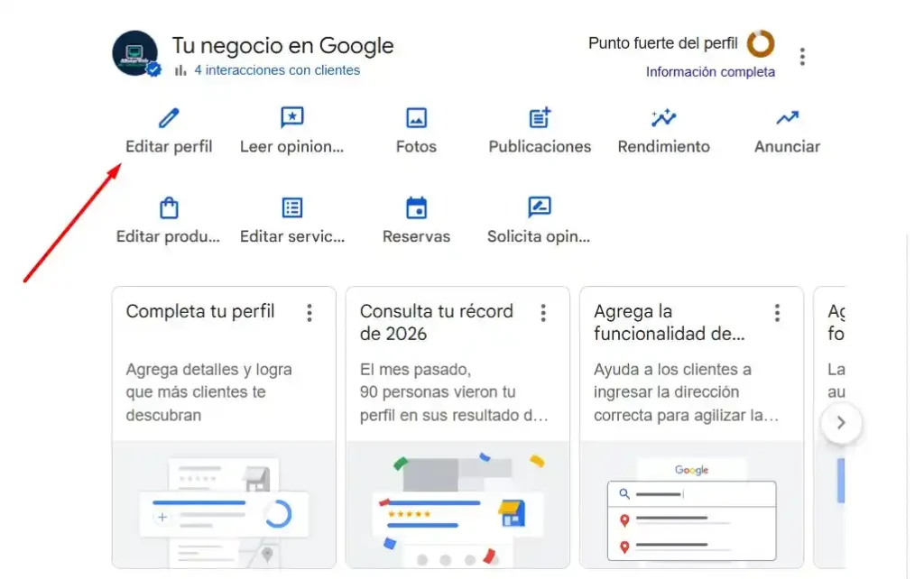The image size is (924, 579).
Task: Click the Información completa link
Action: point(710,72)
